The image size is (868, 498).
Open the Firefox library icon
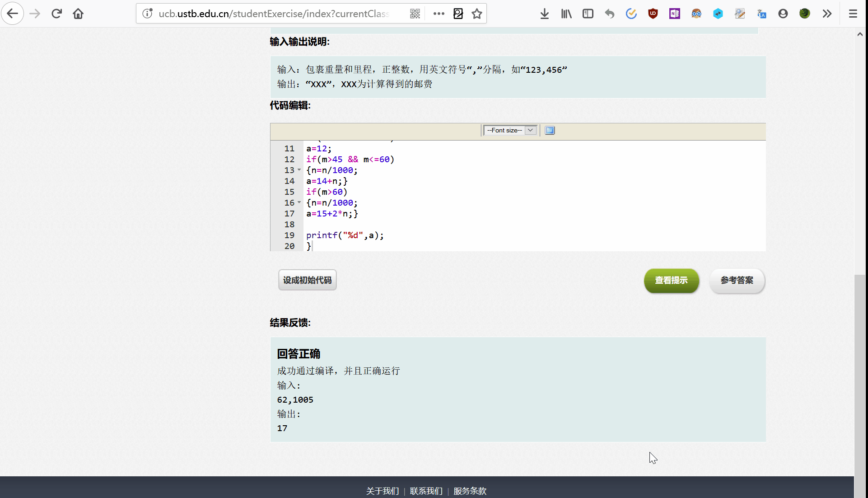(x=566, y=14)
